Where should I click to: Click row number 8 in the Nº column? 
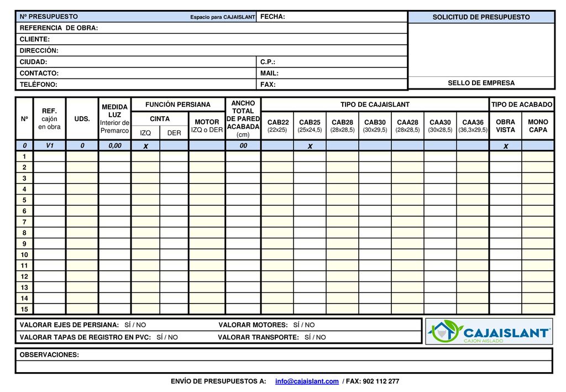24,233
